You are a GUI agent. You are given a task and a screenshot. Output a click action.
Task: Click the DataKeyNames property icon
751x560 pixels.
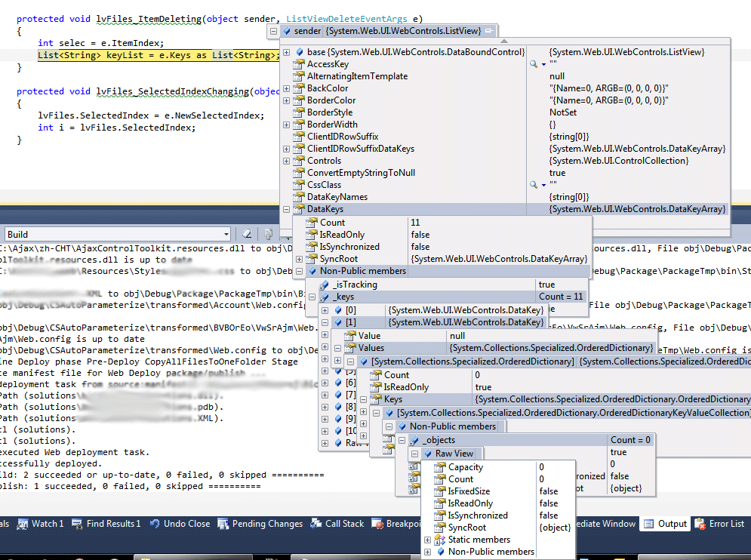pyautogui.click(x=299, y=196)
